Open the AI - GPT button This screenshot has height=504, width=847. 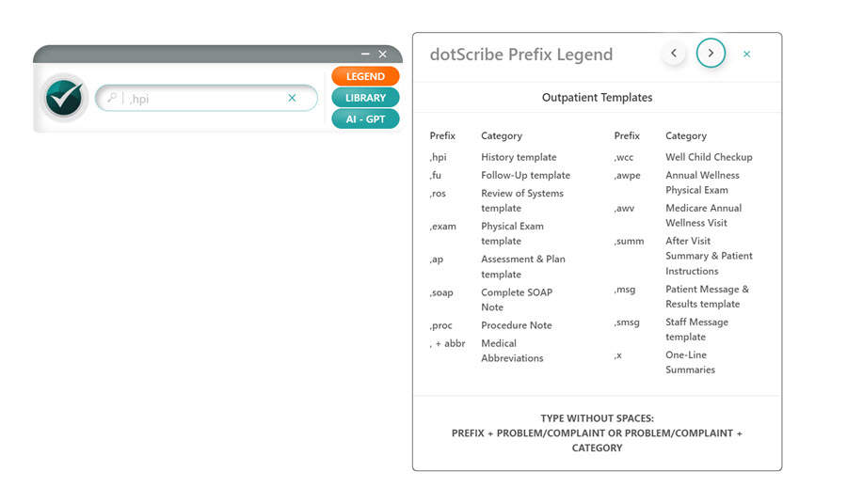click(x=366, y=119)
